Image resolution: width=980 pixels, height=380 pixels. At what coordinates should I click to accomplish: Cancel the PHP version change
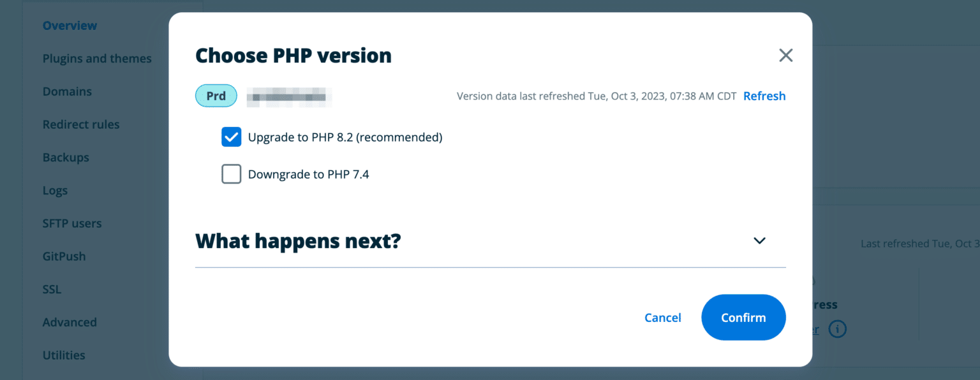[662, 317]
